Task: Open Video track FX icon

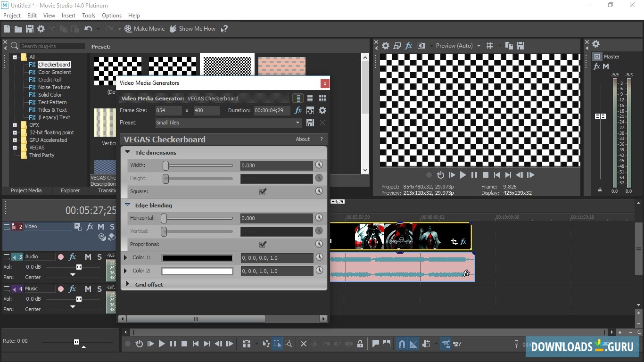Action: tap(90, 227)
